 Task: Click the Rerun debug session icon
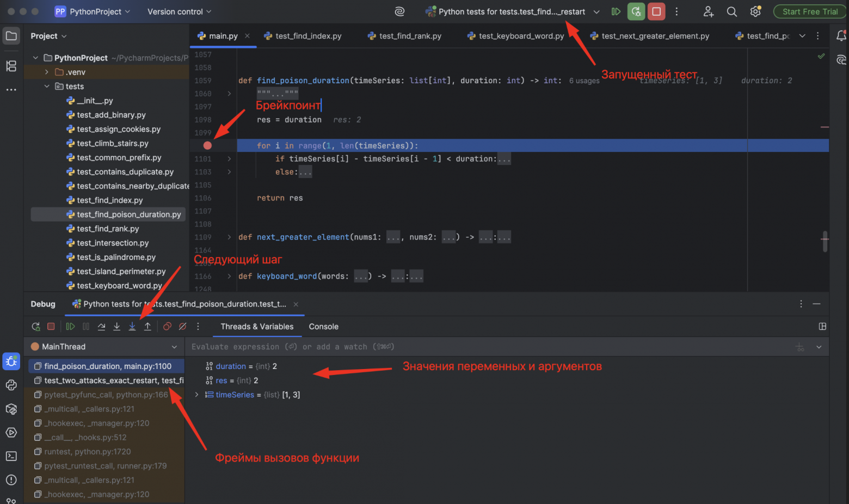35,326
